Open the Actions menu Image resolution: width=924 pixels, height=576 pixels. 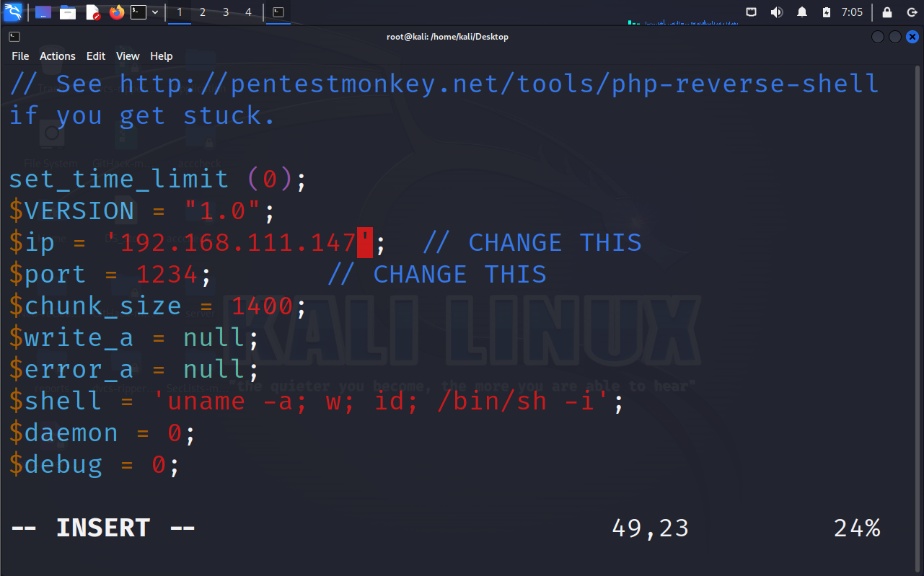coord(58,56)
